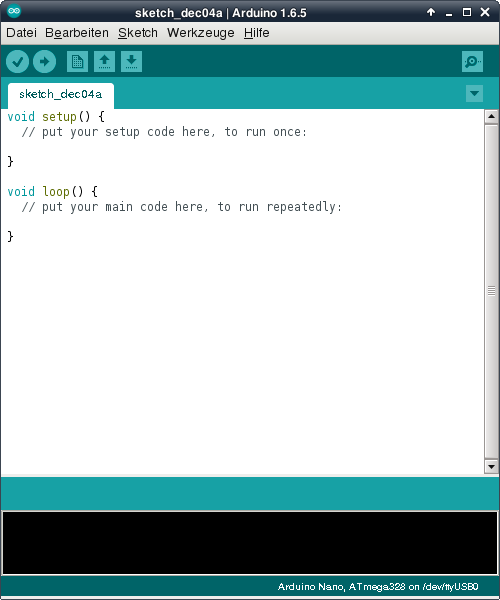
Task: Open the Serial Monitor magnifier icon
Action: point(472,62)
